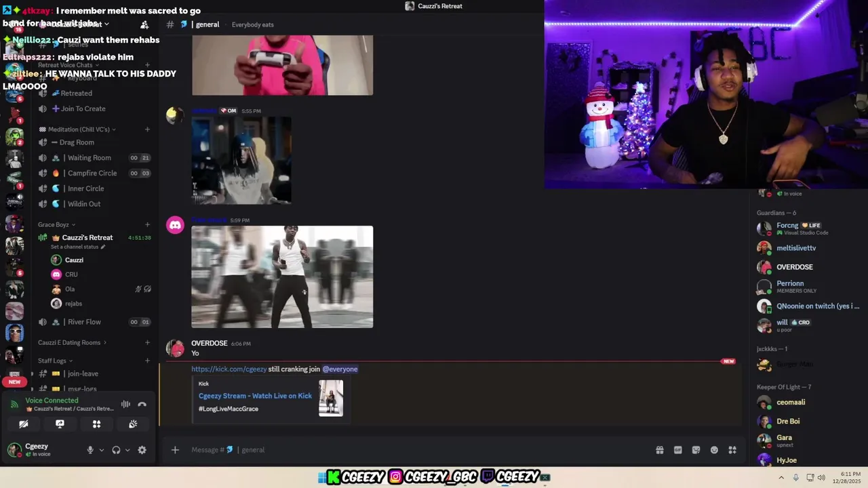Collapse the Staff Logs category

56,361
